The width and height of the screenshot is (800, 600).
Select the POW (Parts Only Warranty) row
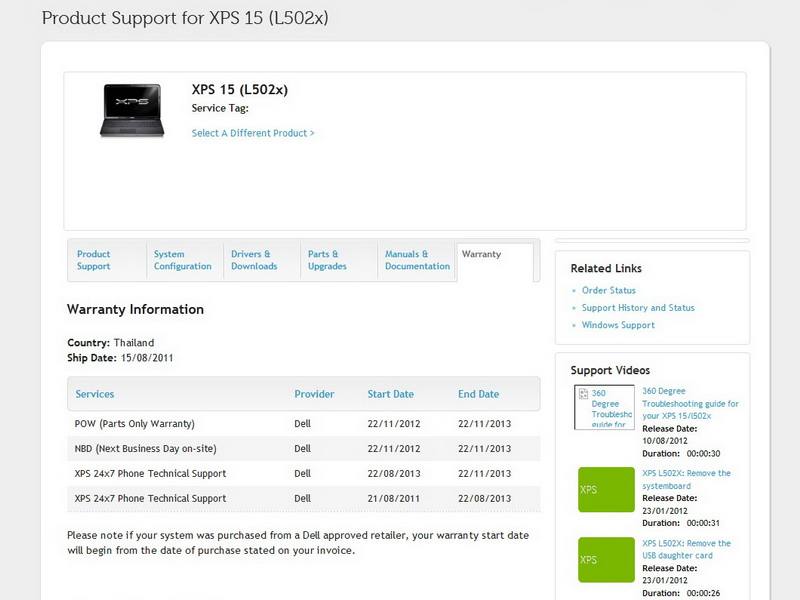point(304,423)
